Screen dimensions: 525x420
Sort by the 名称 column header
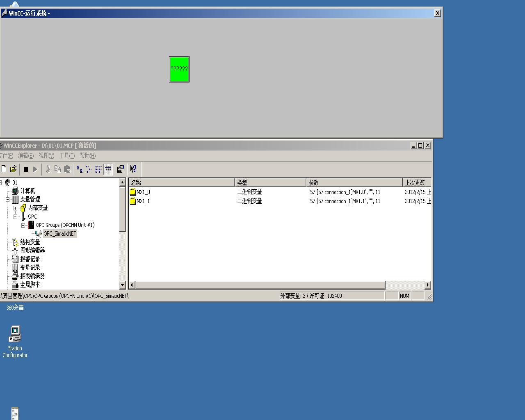point(182,183)
